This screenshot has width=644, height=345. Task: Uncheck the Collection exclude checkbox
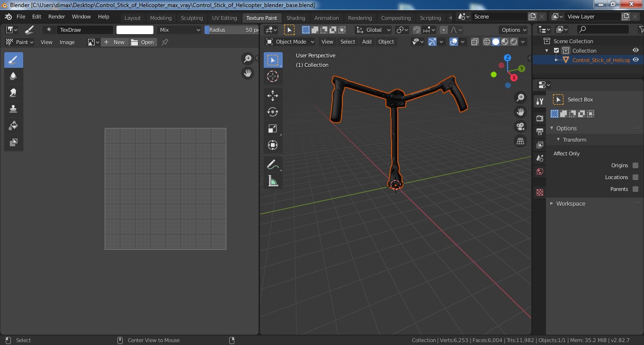pos(556,51)
